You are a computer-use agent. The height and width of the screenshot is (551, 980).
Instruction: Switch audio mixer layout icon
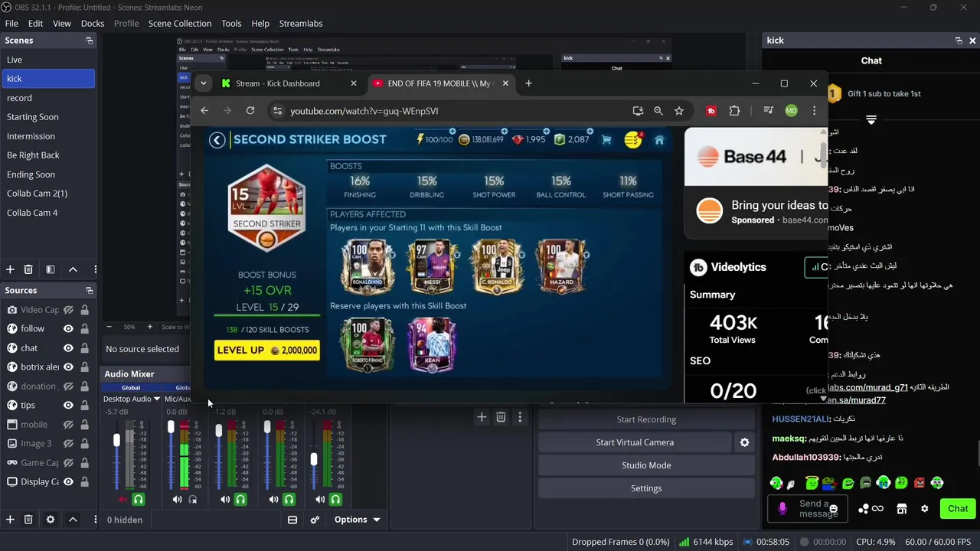292,520
